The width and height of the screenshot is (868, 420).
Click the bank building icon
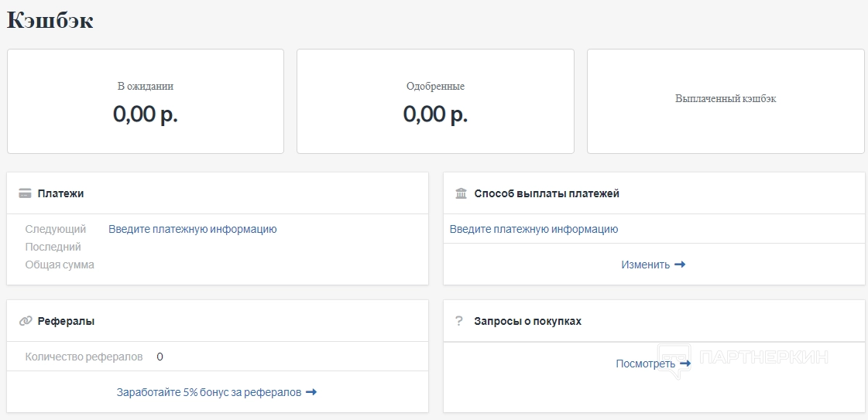coord(461,193)
